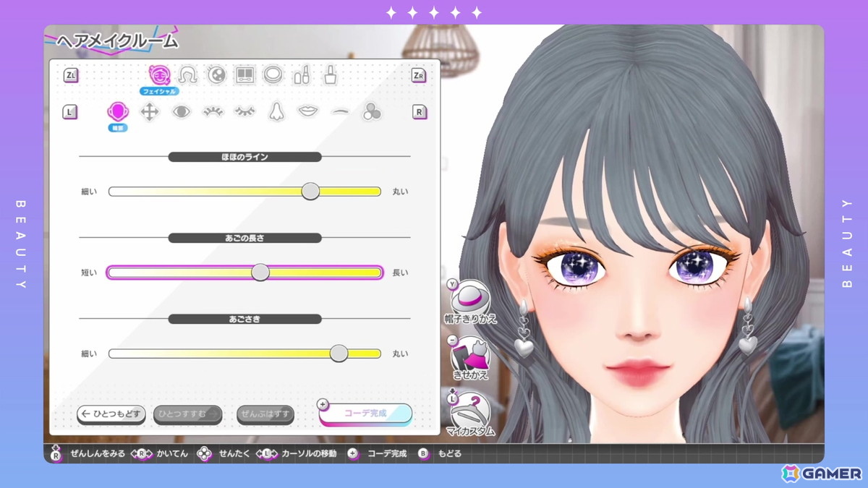Select the ほほのライン section header
This screenshot has height=488, width=868.
[x=245, y=156]
